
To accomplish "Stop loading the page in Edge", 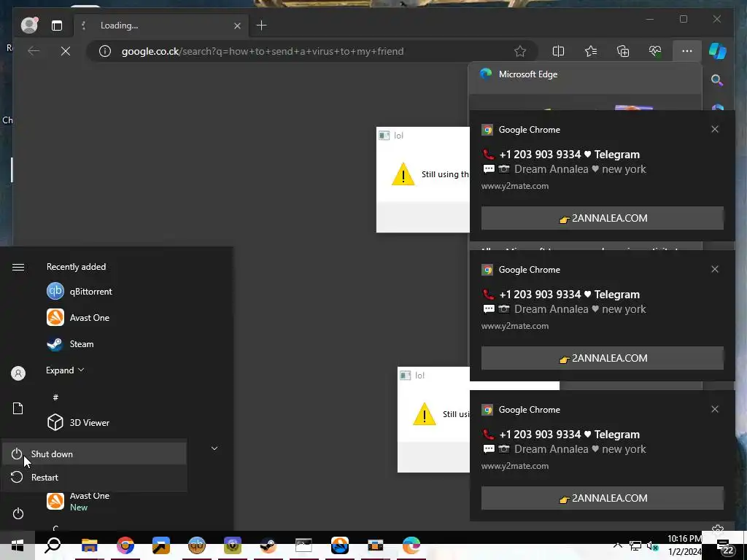I will tap(66, 51).
